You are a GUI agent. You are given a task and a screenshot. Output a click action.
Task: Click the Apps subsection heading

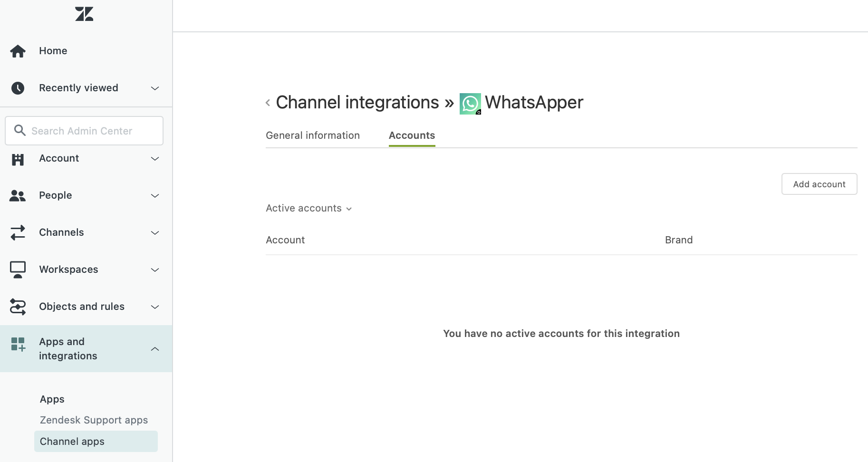(52, 399)
